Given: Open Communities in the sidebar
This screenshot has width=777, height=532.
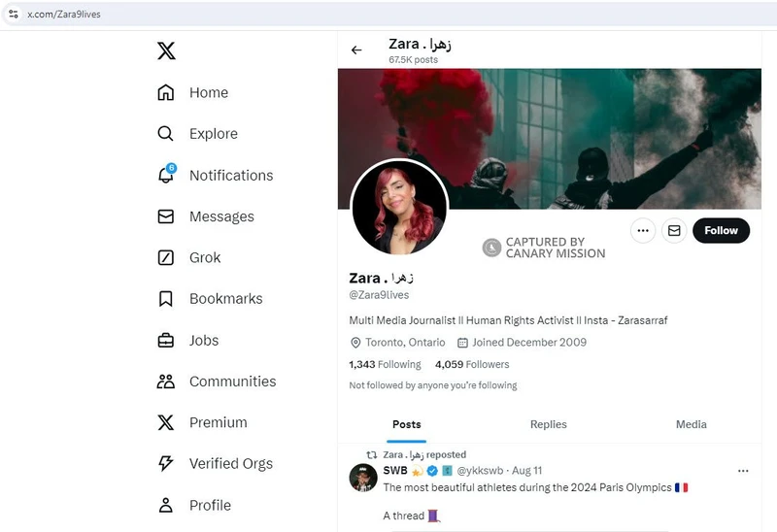Looking at the screenshot, I should click(x=217, y=382).
